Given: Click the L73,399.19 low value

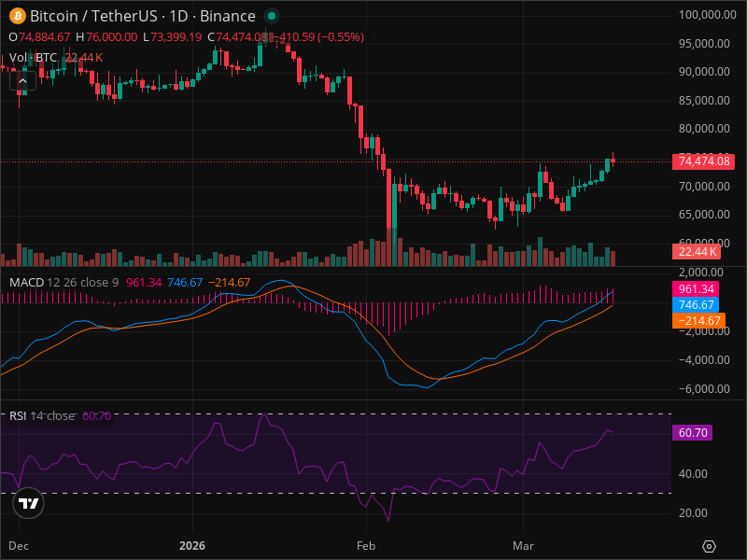Looking at the screenshot, I should 173,37.
